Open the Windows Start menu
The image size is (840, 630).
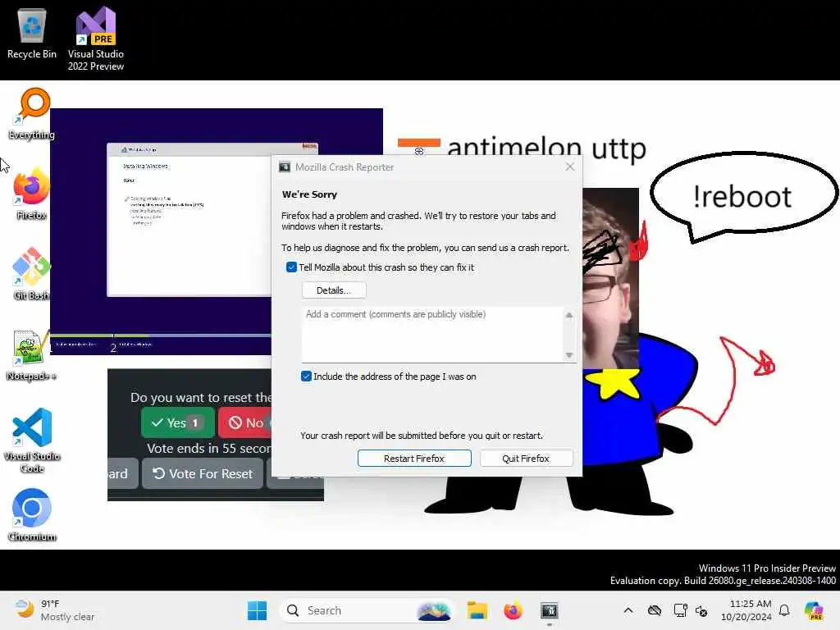(257, 610)
